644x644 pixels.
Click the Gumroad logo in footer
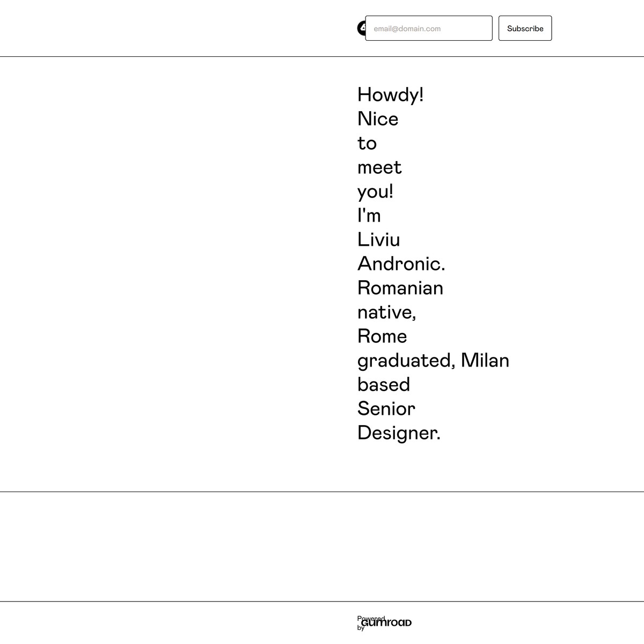pos(392,623)
